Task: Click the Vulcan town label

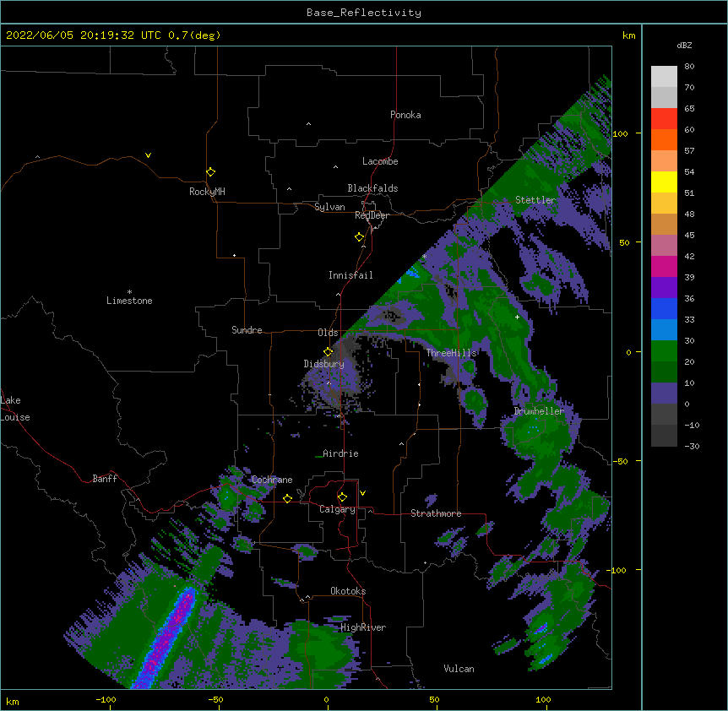Action: pos(459,669)
